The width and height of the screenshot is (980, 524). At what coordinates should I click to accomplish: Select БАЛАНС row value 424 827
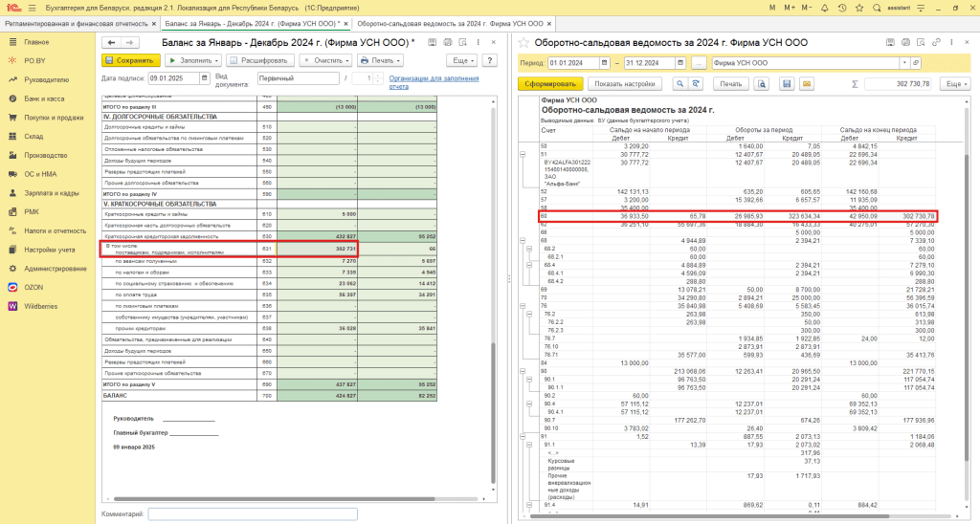click(x=317, y=395)
